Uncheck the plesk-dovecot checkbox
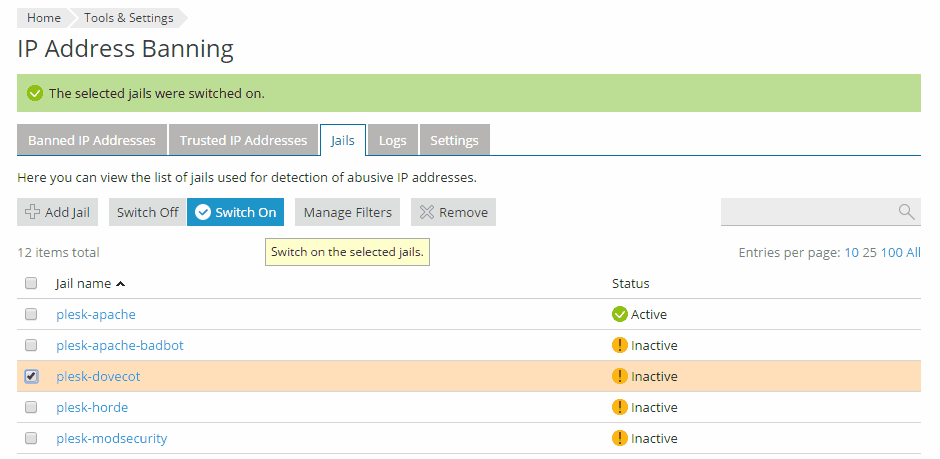 coord(31,376)
